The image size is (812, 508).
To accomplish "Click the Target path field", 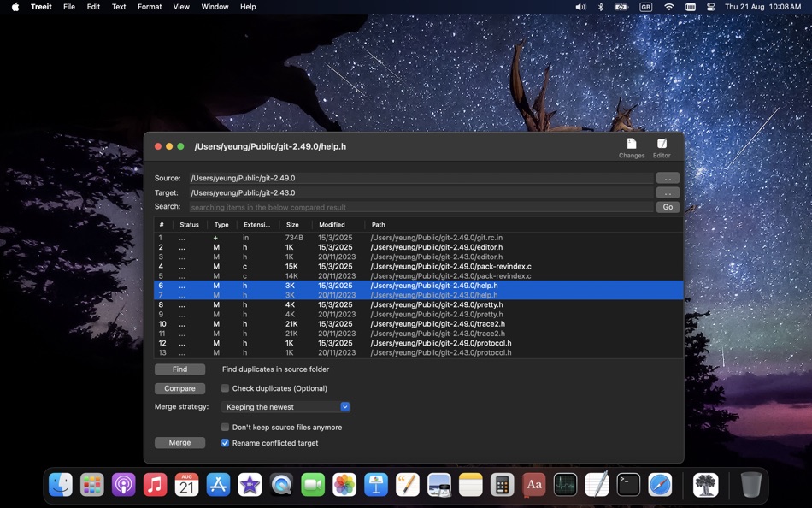I will (x=421, y=192).
